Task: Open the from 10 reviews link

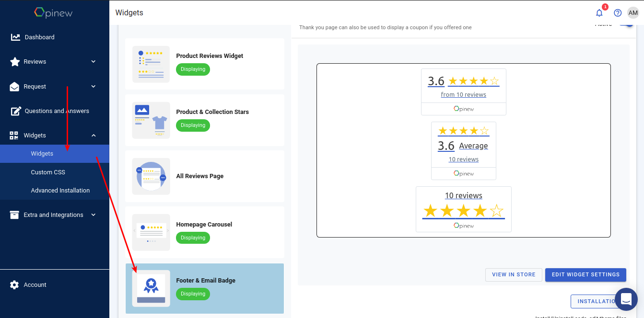Action: pyautogui.click(x=463, y=94)
